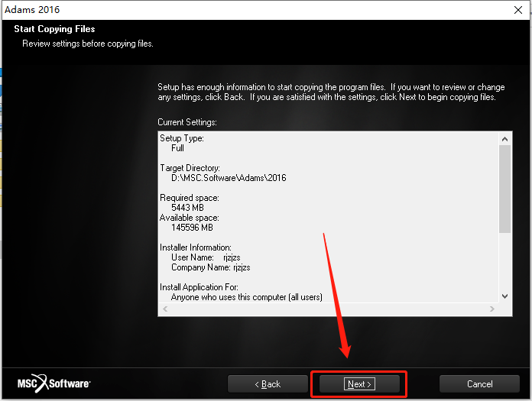Viewport: 532px width, 401px height.
Task: Click the Next button to begin copying
Action: (359, 383)
